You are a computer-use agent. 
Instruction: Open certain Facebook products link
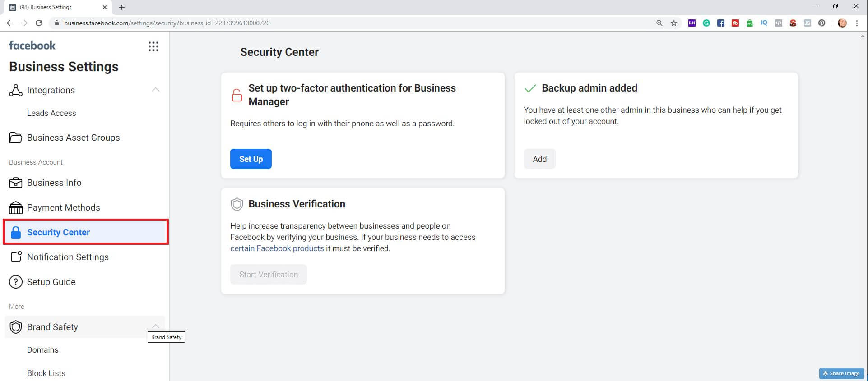coord(277,248)
